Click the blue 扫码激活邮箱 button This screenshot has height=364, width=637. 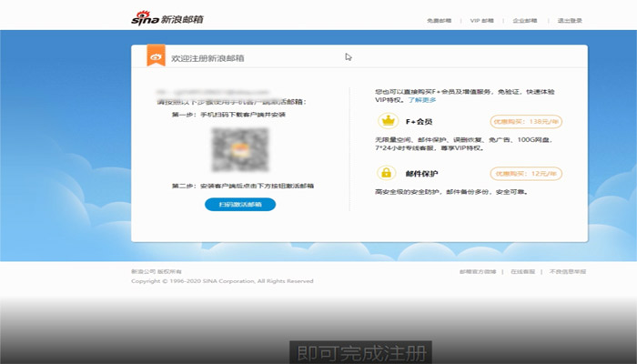240,205
